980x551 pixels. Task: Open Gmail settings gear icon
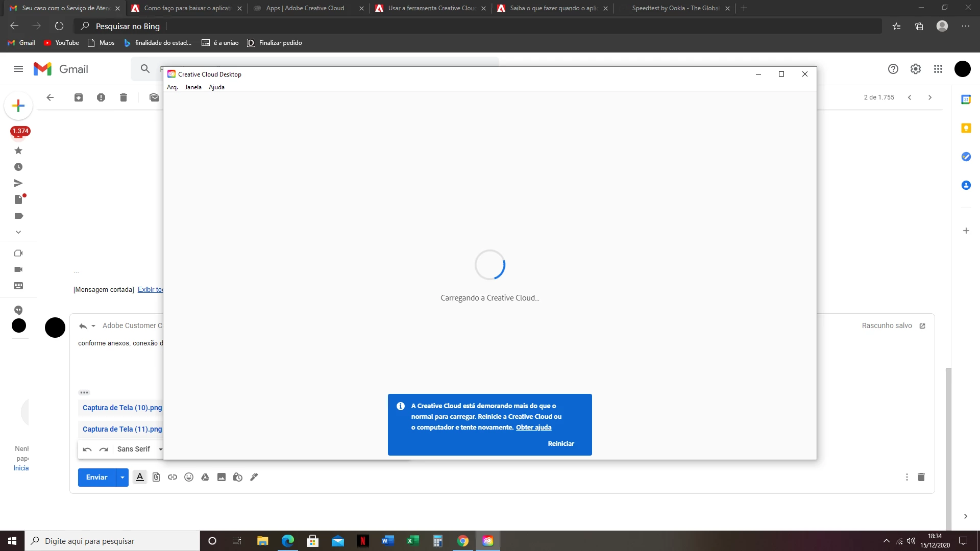[x=916, y=69]
